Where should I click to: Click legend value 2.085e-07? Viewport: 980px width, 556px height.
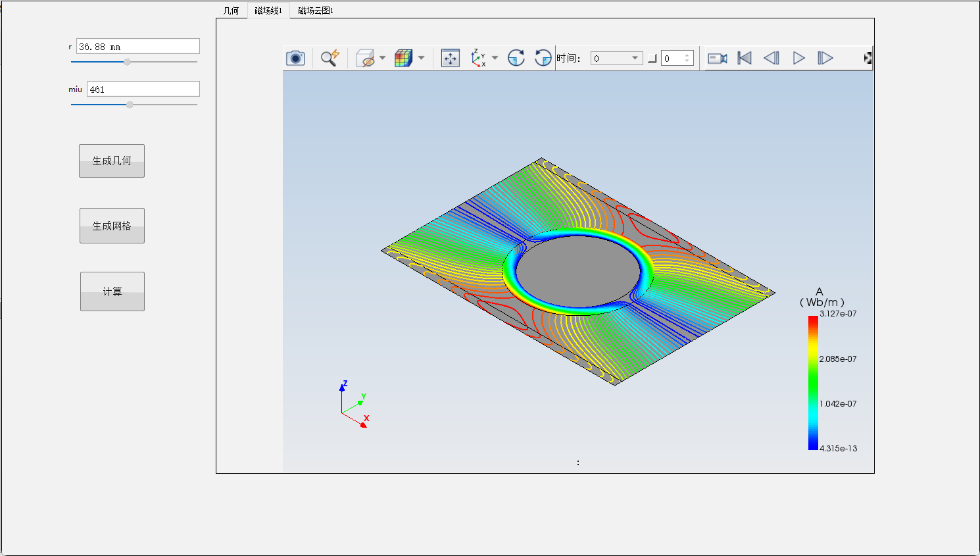click(838, 359)
